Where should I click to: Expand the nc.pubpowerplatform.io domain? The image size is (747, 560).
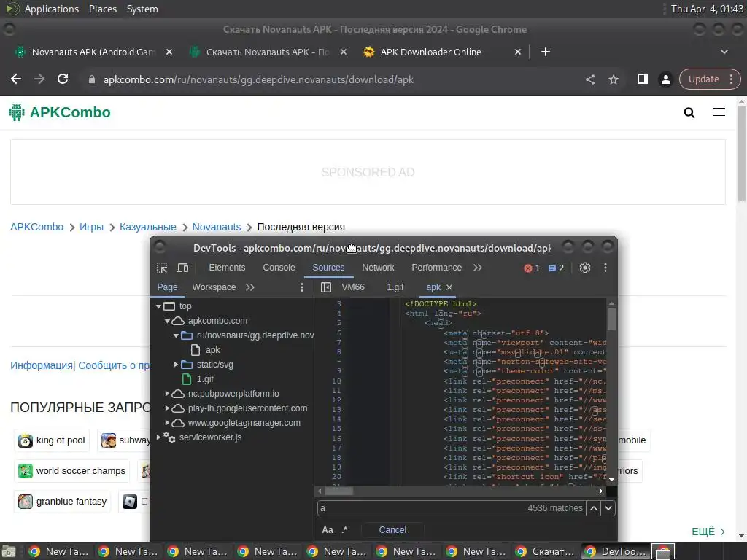[x=167, y=394]
